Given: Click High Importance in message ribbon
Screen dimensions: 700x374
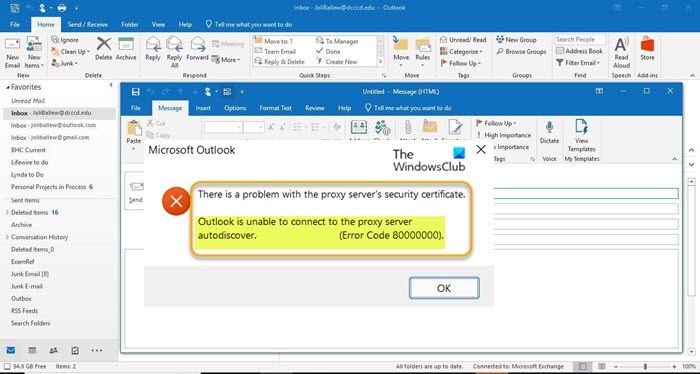Looking at the screenshot, I should coord(504,135).
